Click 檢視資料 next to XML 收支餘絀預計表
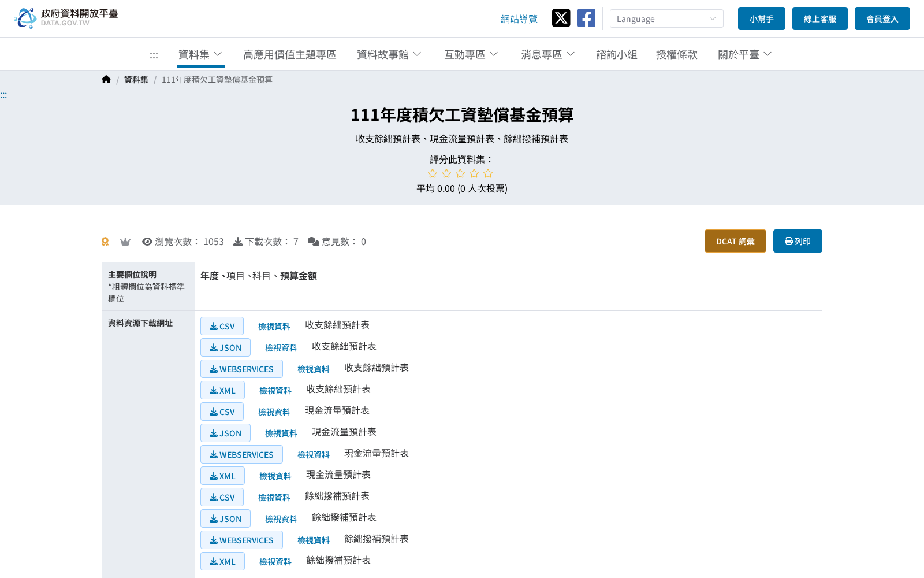Screen dimensions: 924x578 tap(275, 391)
